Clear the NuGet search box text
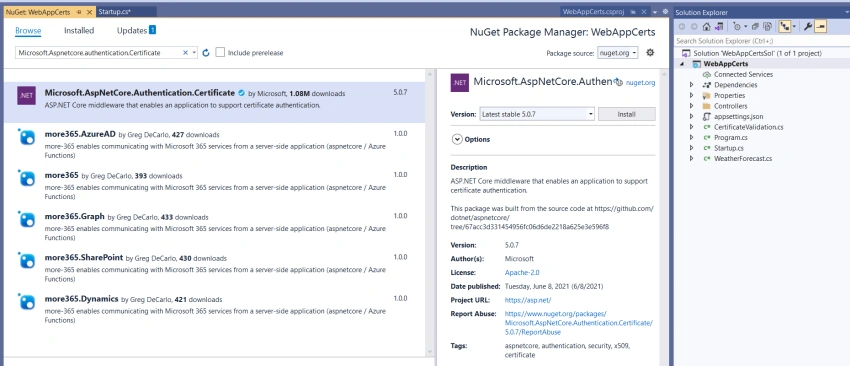The height and width of the screenshot is (366, 850). coord(185,53)
